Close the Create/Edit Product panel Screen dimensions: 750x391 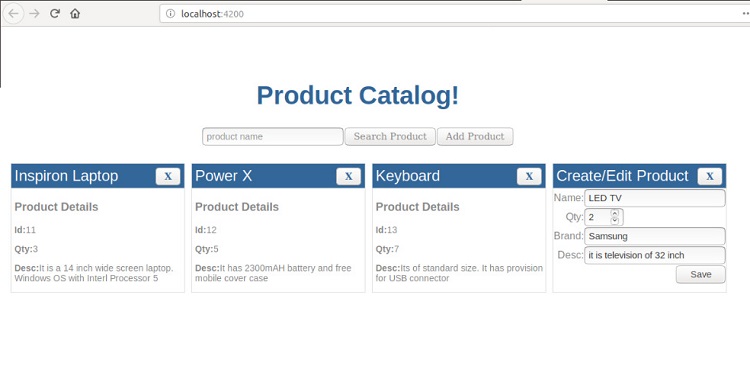pos(710,176)
